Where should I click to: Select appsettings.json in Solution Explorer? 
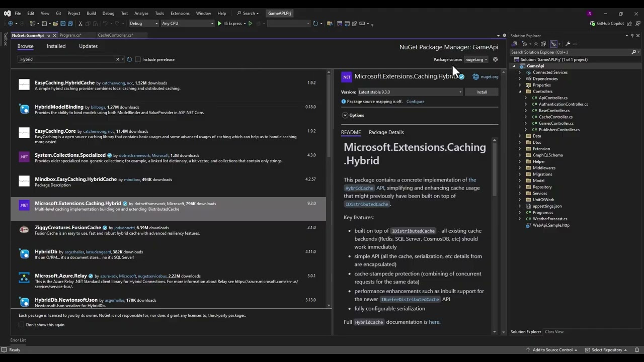[547, 206]
